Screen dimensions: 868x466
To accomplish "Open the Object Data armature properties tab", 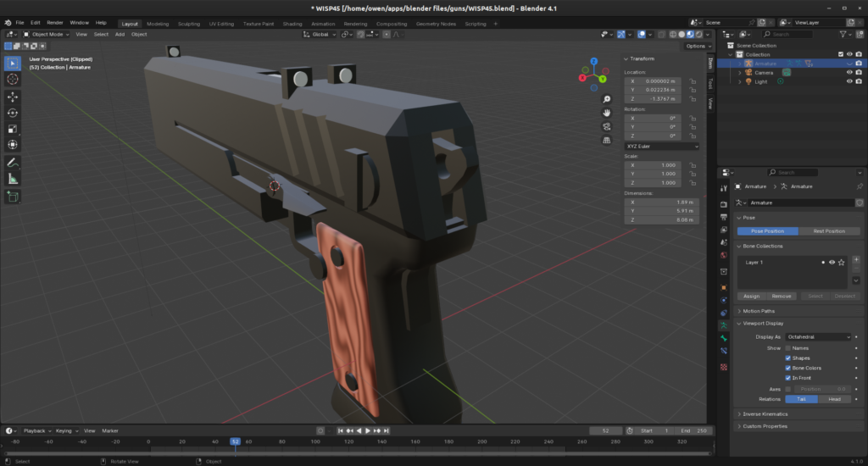I will (x=724, y=325).
